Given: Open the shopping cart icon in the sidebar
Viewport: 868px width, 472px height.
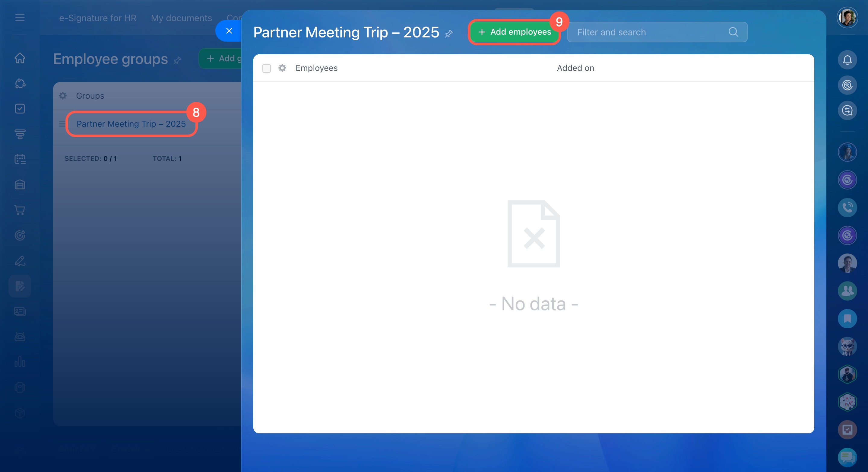Looking at the screenshot, I should 20,210.
